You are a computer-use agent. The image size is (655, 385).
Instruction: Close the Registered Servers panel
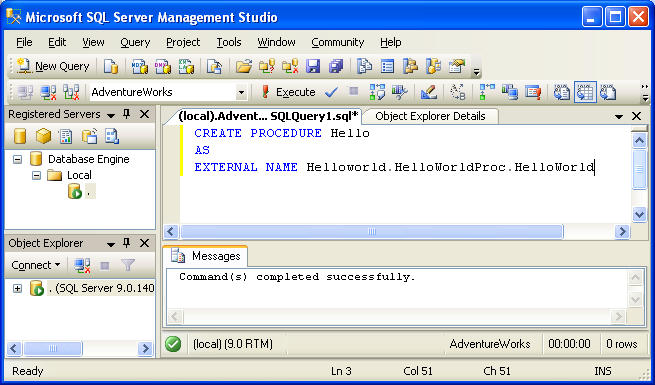[x=145, y=114]
